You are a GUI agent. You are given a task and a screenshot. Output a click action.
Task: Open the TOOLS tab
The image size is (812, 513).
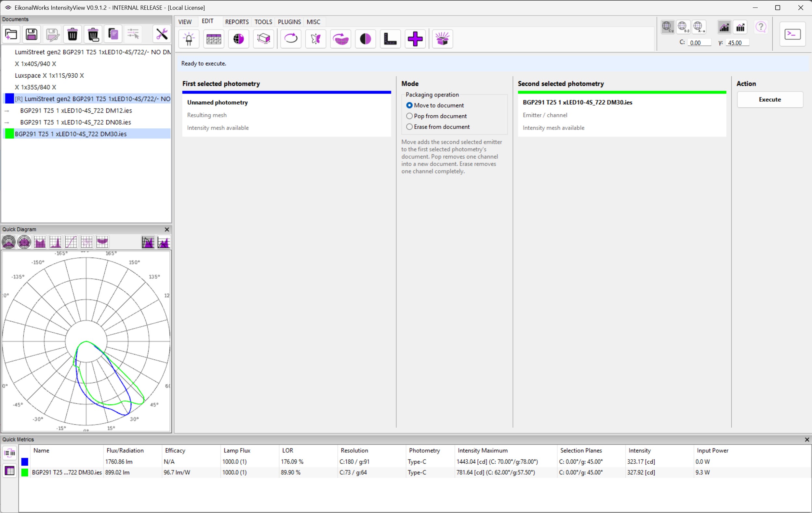tap(263, 22)
